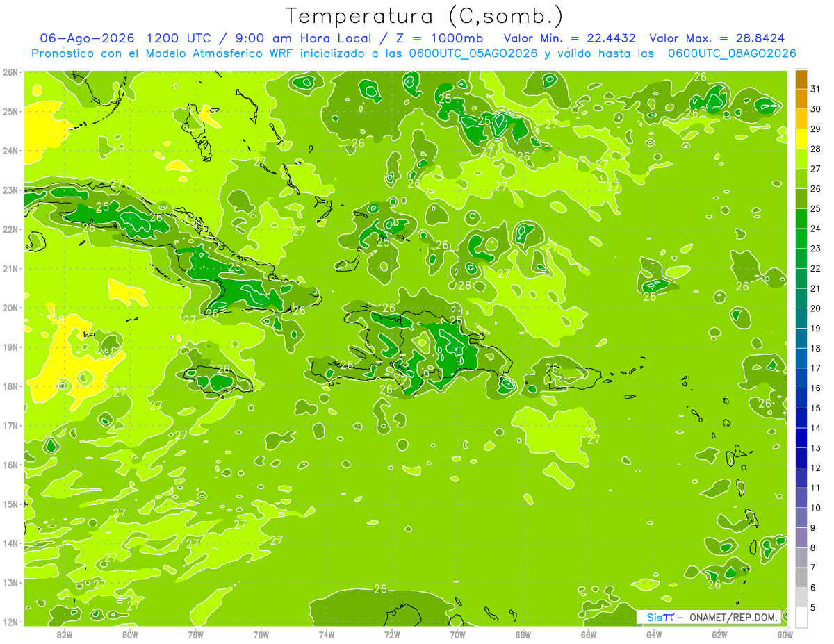The image size is (834, 644).
Task: Click the "60W" longitude axis label
Action: [785, 634]
